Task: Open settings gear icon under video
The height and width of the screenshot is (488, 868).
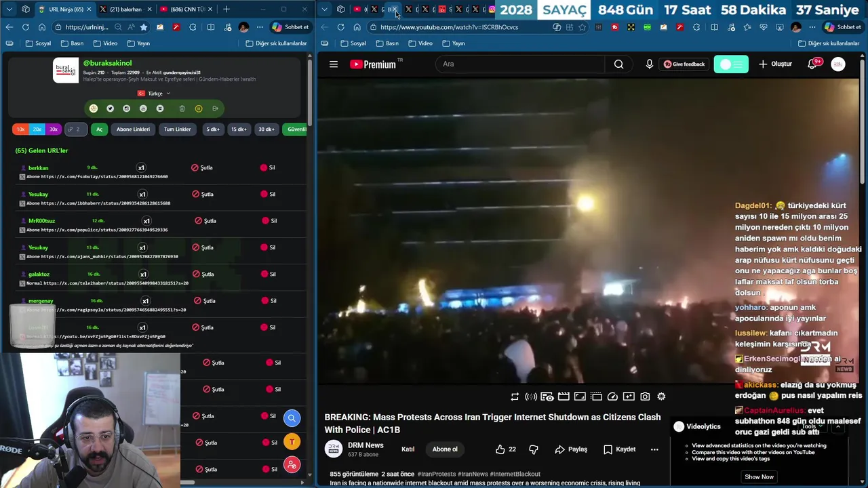Action: tap(661, 396)
